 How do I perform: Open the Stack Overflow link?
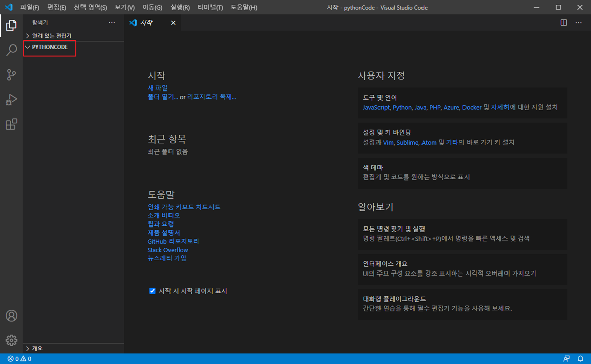pos(167,250)
